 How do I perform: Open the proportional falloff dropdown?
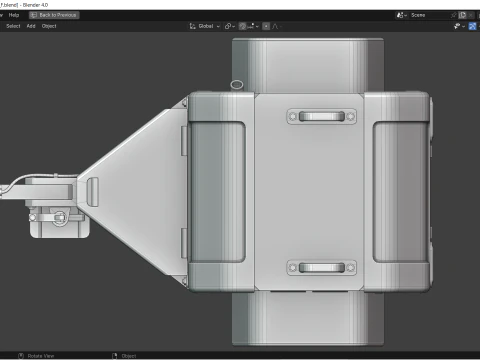point(276,26)
